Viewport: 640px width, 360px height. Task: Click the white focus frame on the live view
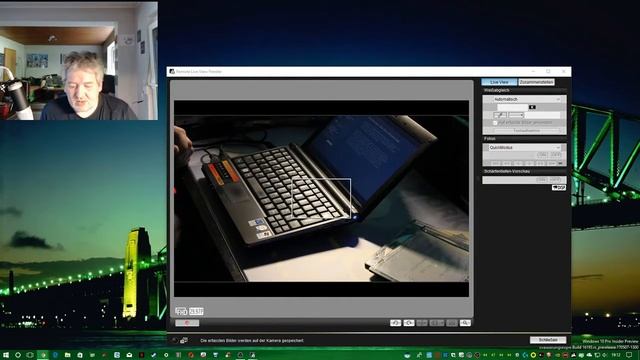click(x=321, y=197)
